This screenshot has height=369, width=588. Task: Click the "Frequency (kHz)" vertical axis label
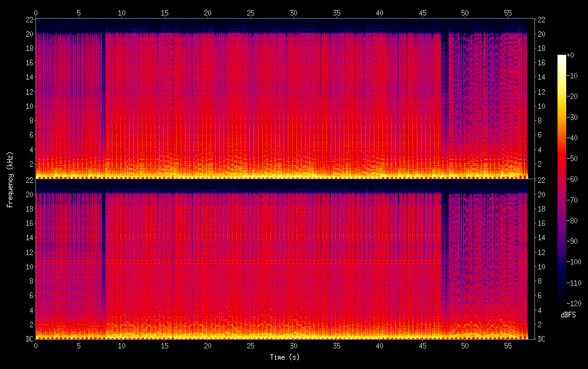click(x=9, y=179)
